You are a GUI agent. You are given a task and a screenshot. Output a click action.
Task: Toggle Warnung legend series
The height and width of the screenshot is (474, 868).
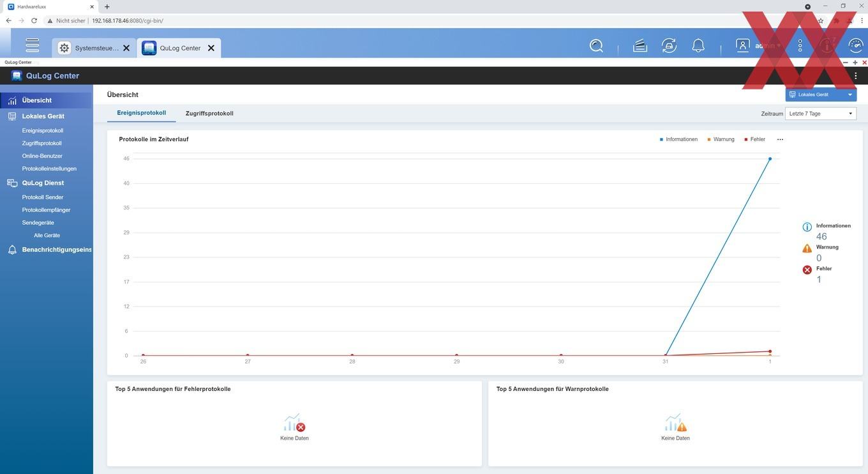pos(721,139)
